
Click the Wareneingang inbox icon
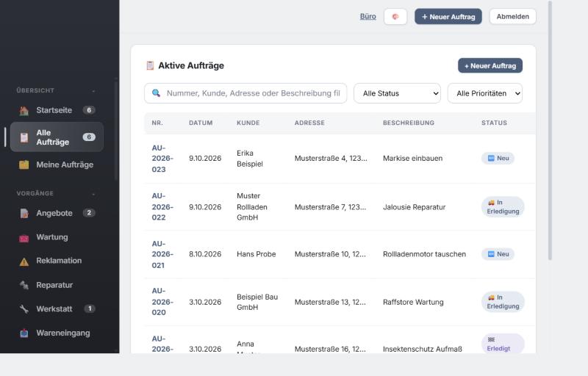(24, 333)
